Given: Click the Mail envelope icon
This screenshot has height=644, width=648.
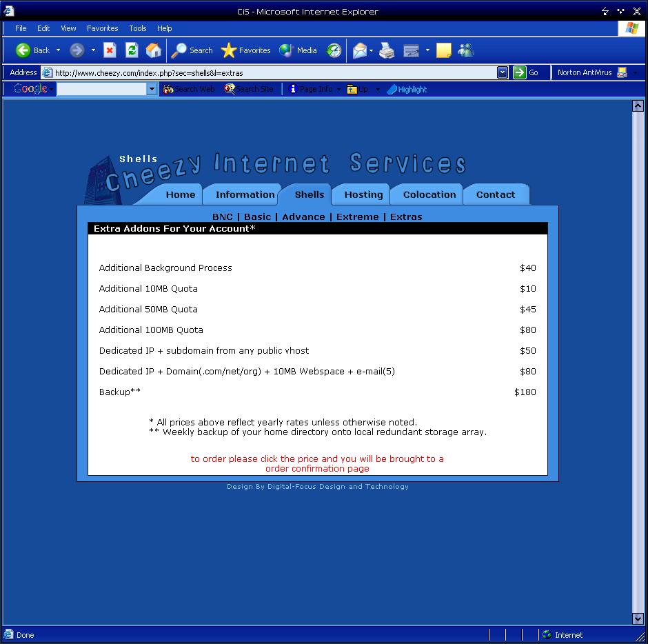Looking at the screenshot, I should click(x=360, y=50).
